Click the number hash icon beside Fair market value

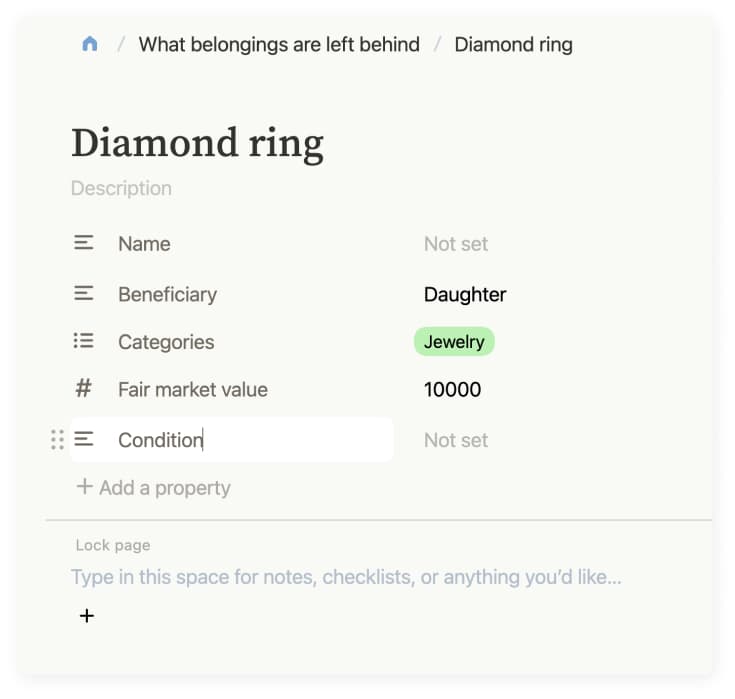tap(84, 389)
